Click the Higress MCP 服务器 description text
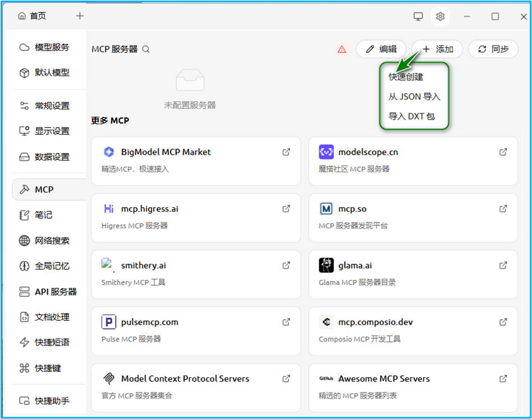Image resolution: width=532 pixels, height=419 pixels. [x=134, y=225]
